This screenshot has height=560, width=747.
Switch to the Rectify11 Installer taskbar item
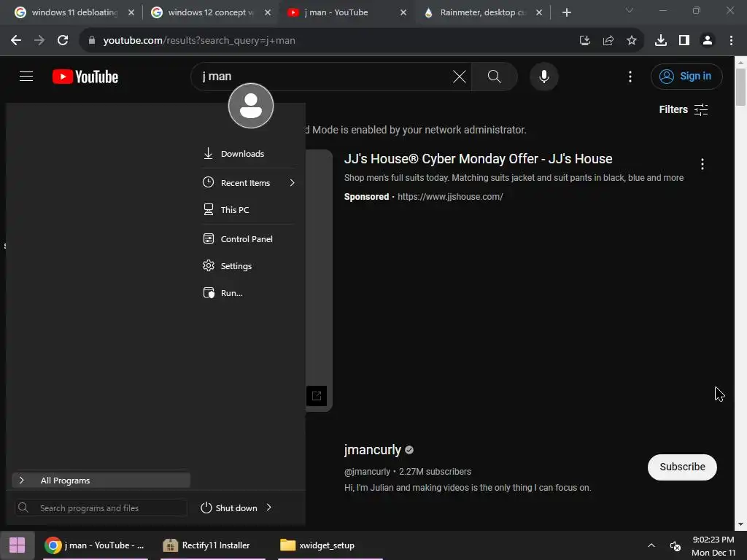click(x=212, y=545)
